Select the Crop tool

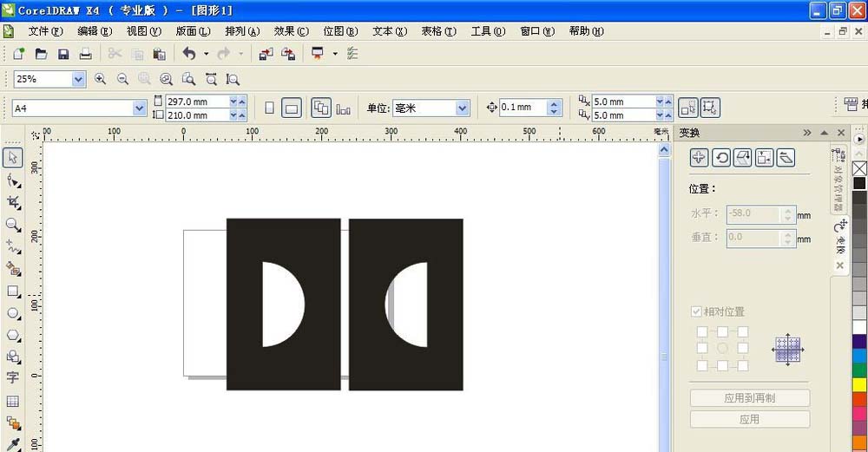tap(13, 202)
